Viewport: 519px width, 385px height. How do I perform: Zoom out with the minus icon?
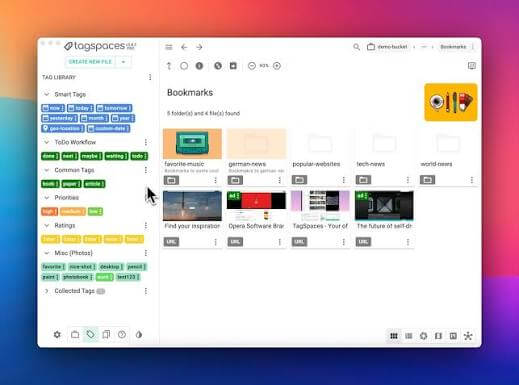[x=252, y=66]
